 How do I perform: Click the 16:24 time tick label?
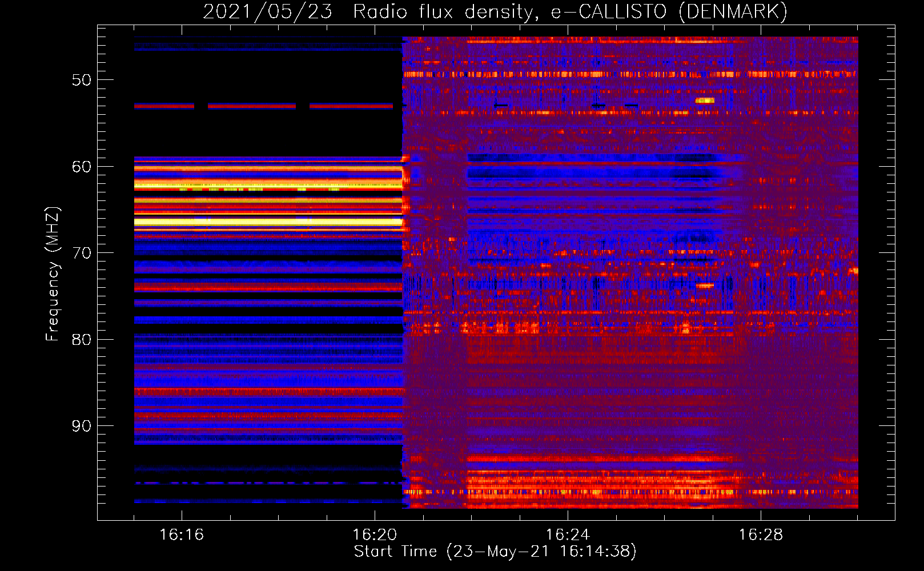pyautogui.click(x=568, y=534)
